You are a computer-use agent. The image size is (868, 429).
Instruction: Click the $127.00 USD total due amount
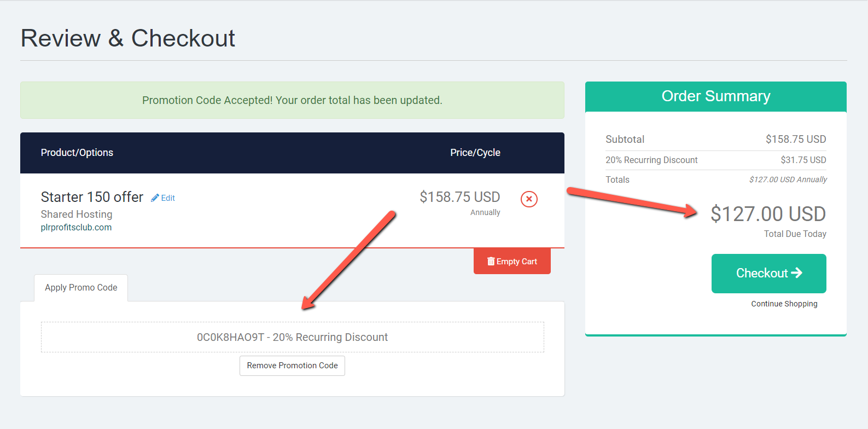tap(768, 214)
